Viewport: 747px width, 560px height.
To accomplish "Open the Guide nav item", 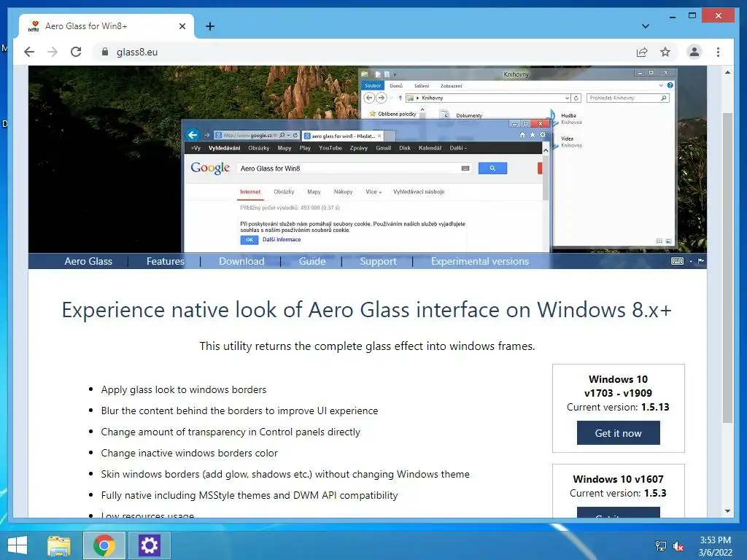I will [312, 261].
